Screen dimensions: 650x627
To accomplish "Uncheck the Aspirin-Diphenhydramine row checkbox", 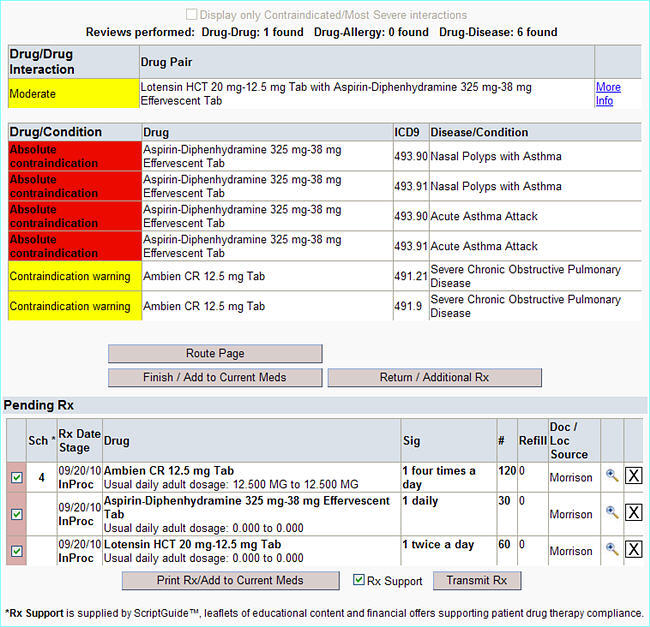I will (x=16, y=514).
